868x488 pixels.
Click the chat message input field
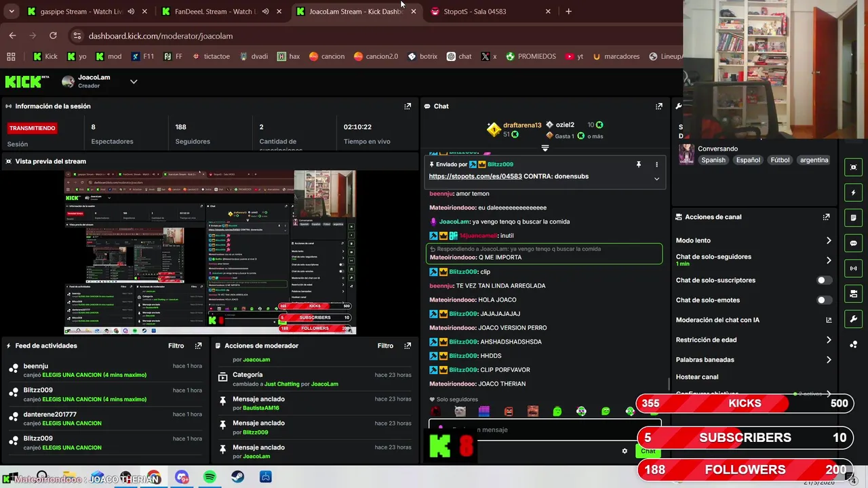[x=545, y=430]
